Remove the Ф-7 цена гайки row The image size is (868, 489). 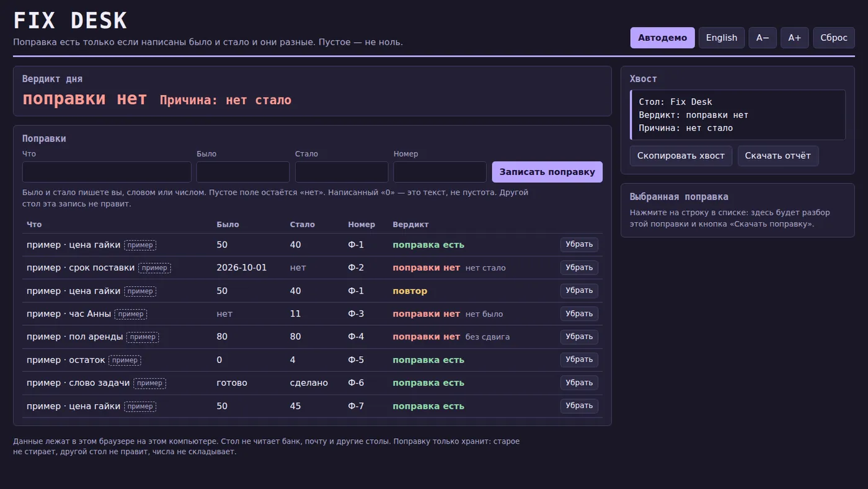(579, 406)
